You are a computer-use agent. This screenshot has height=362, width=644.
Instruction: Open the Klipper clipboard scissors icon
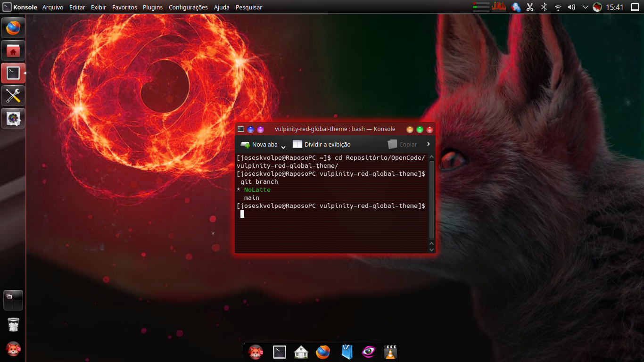click(530, 7)
